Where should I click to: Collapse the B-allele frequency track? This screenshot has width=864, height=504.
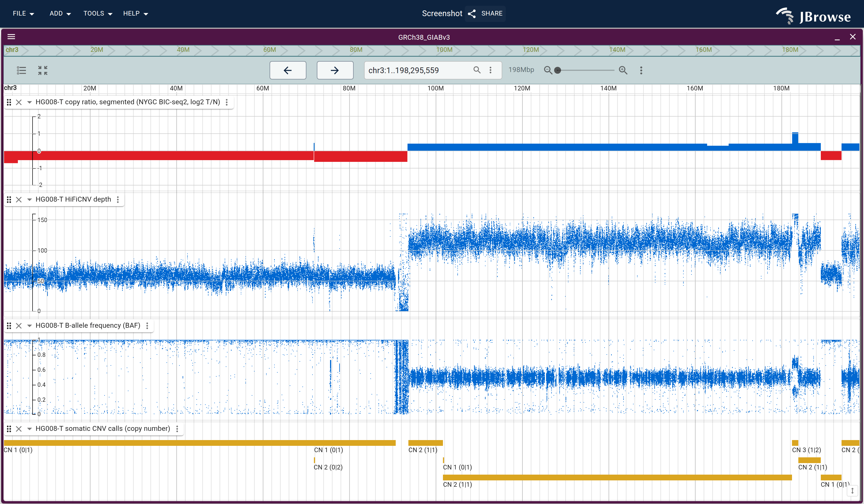tap(29, 326)
